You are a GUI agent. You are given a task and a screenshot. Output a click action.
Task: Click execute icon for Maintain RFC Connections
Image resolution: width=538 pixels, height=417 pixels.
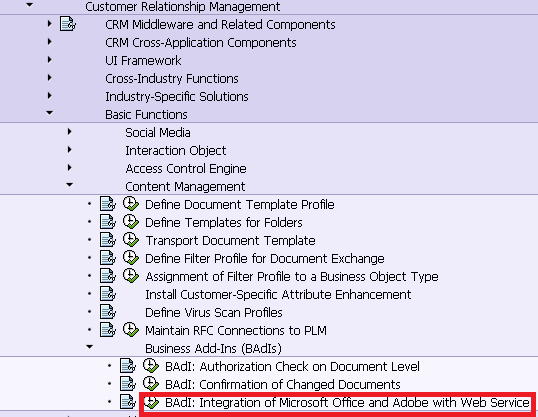131,330
